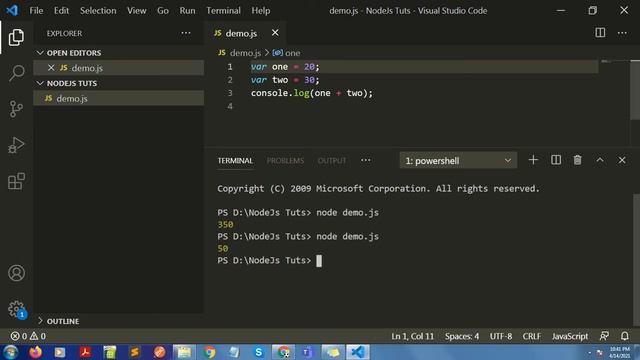
Task: Click the feedback icon in status bar
Action: click(x=604, y=336)
